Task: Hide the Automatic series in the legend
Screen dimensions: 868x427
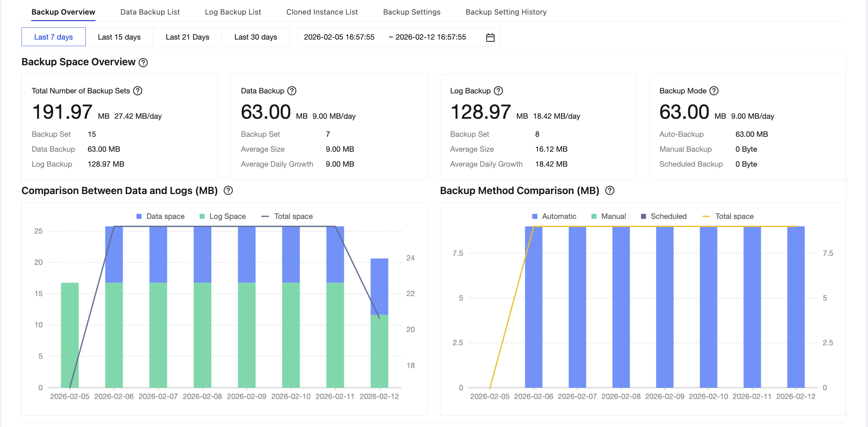Action: (x=554, y=216)
